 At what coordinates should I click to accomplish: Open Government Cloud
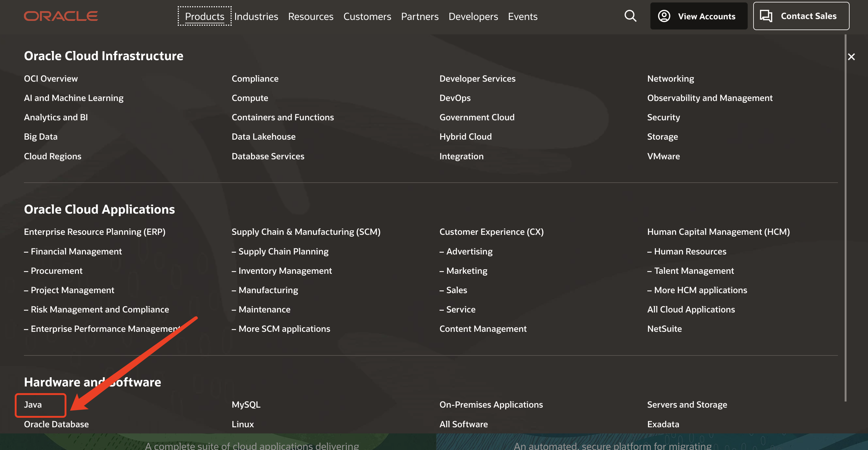pos(477,117)
